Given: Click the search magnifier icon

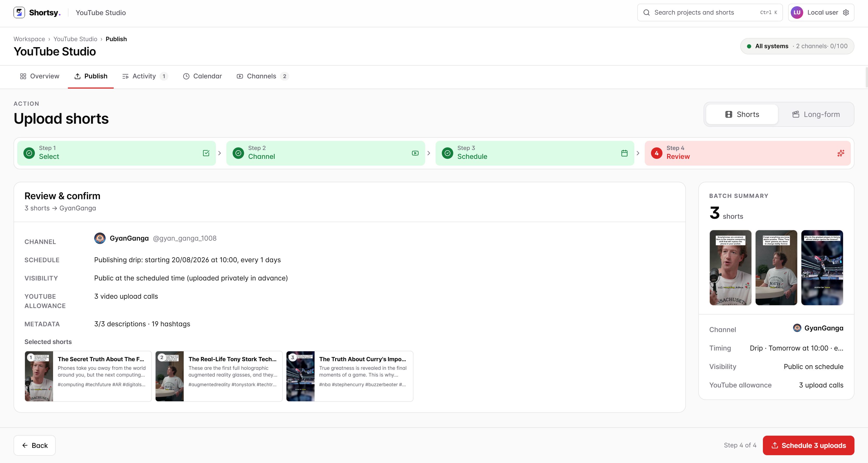Looking at the screenshot, I should click(646, 12).
